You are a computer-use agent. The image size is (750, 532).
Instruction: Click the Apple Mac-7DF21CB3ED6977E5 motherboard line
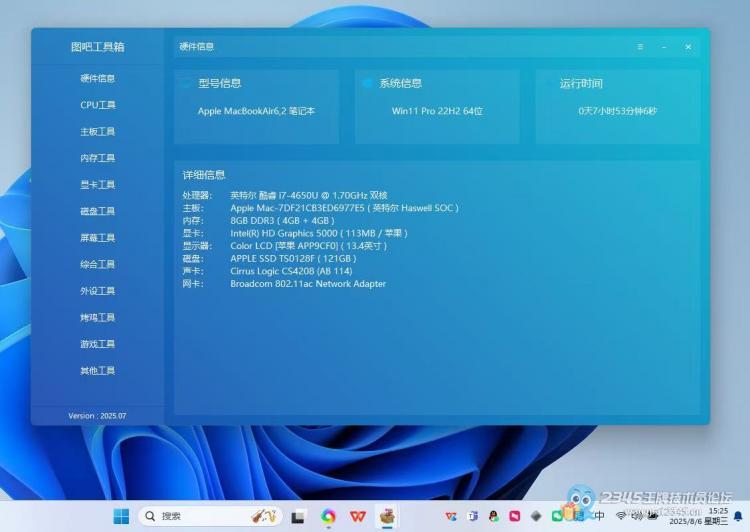point(344,208)
